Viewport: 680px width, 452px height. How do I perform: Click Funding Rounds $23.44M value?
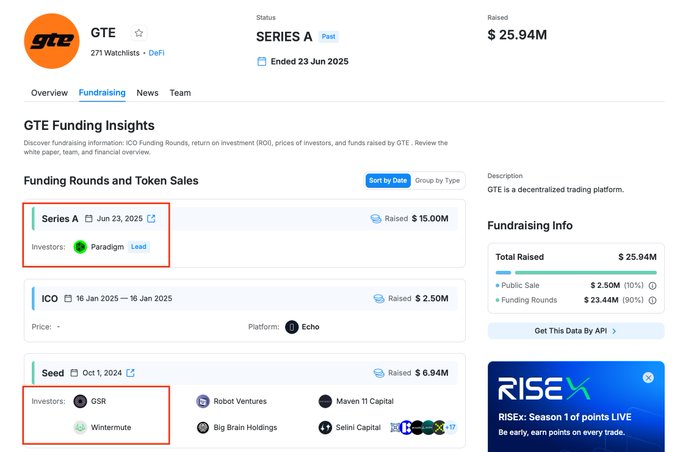(601, 300)
